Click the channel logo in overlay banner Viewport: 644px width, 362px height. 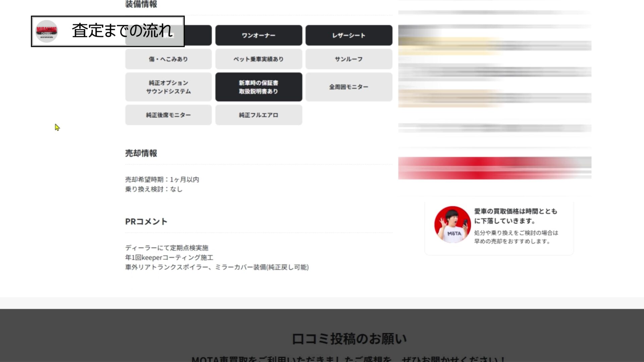click(47, 31)
